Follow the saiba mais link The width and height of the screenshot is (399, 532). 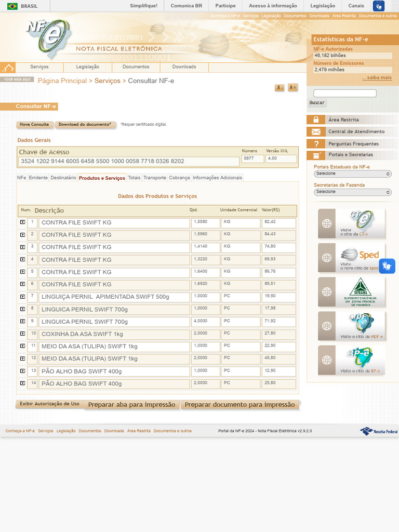(377, 77)
